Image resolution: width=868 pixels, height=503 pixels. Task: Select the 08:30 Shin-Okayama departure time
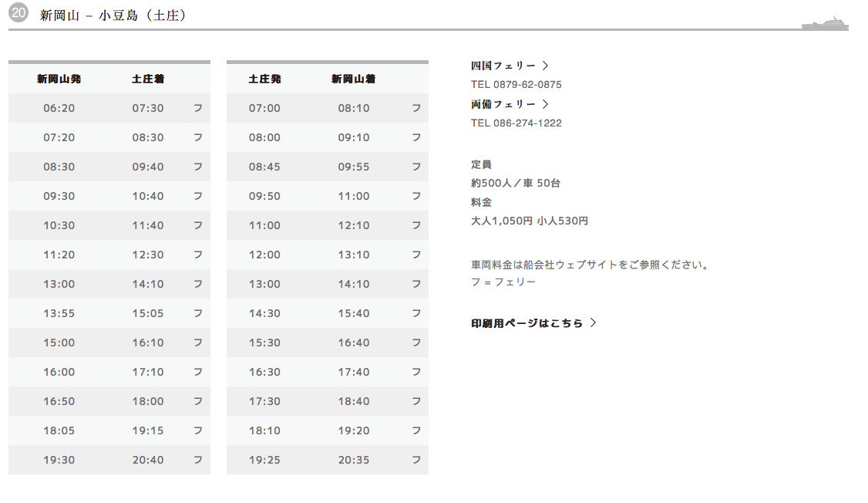point(59,167)
